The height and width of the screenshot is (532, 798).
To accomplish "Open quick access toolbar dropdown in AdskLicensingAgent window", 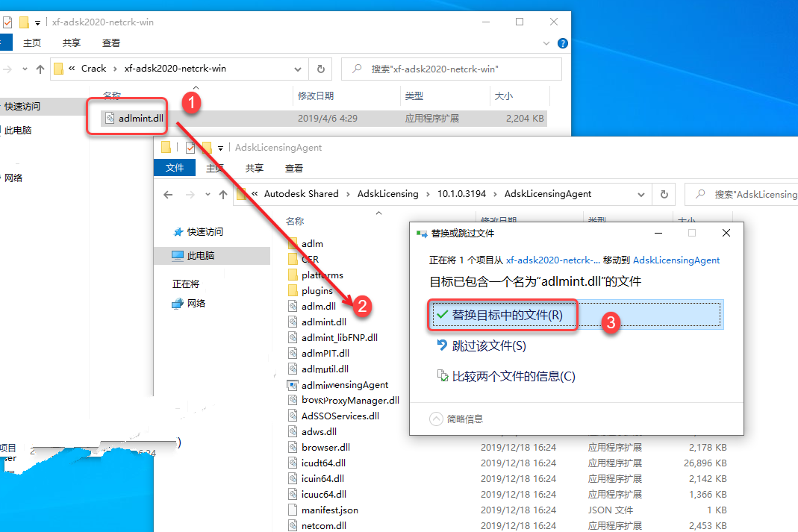I will pyautogui.click(x=220, y=148).
